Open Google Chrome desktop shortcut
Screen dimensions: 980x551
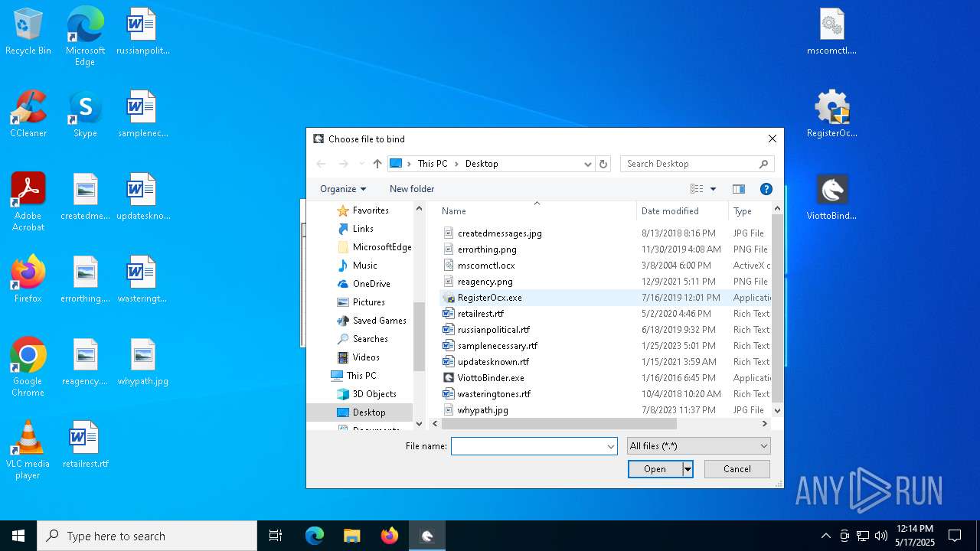pos(28,367)
